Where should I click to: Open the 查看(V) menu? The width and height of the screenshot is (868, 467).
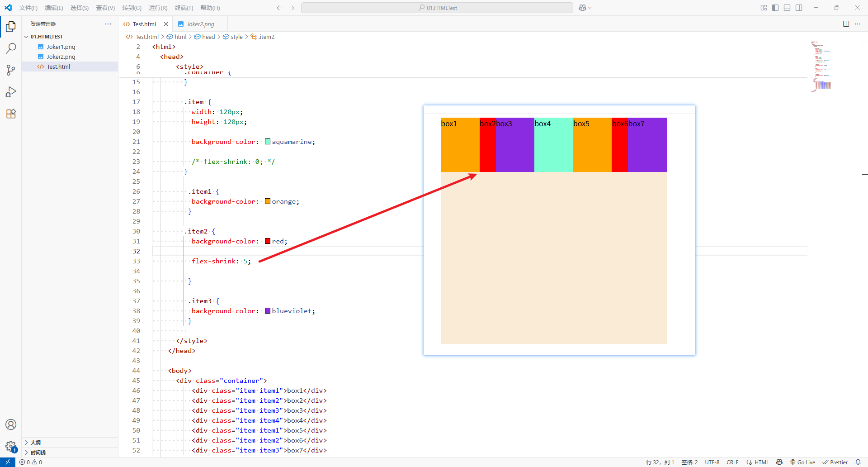[x=105, y=8]
